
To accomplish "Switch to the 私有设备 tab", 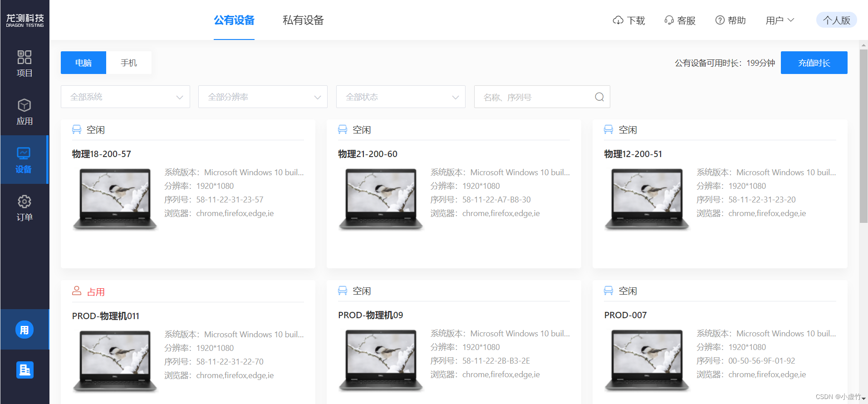I will [303, 20].
